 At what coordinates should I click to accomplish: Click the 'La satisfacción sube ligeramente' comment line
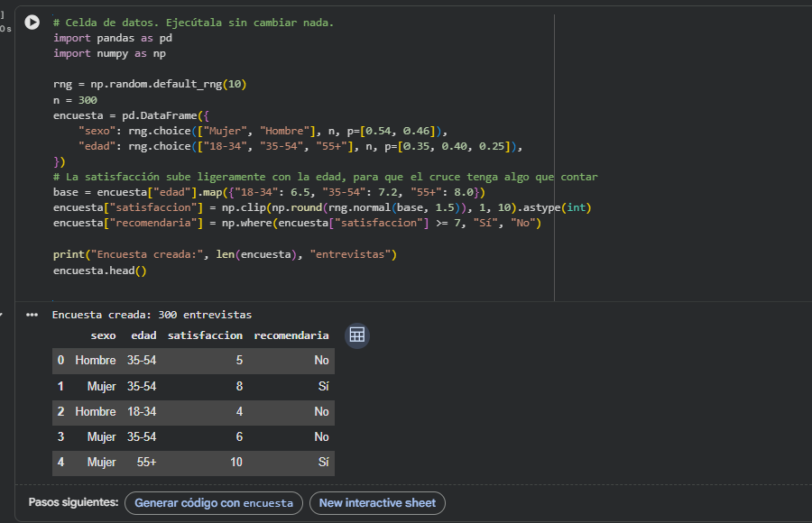coord(325,177)
